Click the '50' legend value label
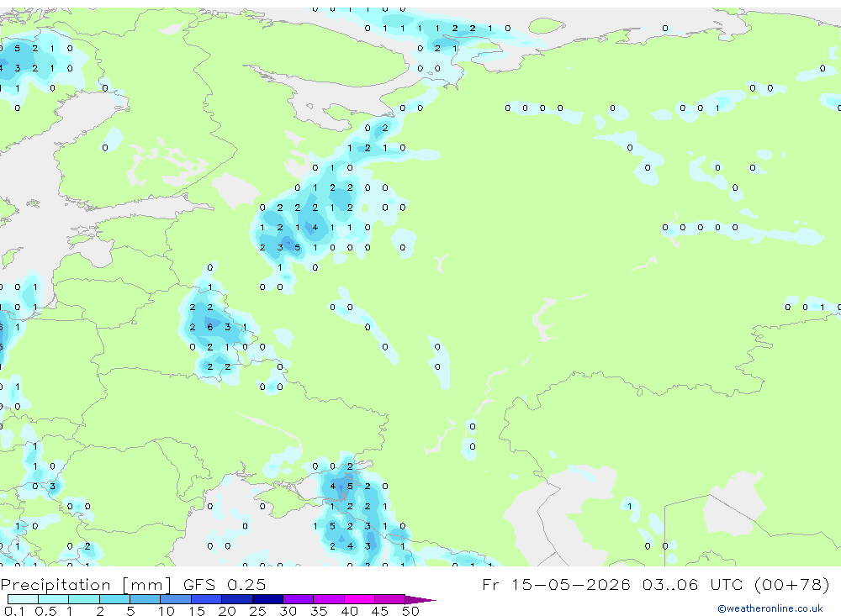Screen dimensions: 841x616 (x=410, y=611)
